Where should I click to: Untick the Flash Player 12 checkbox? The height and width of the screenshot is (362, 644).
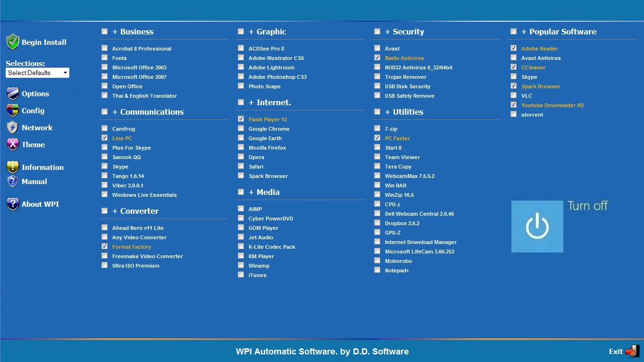tap(241, 119)
